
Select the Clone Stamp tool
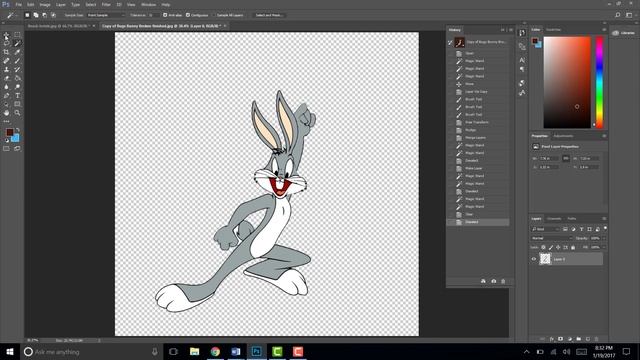pos(6,69)
